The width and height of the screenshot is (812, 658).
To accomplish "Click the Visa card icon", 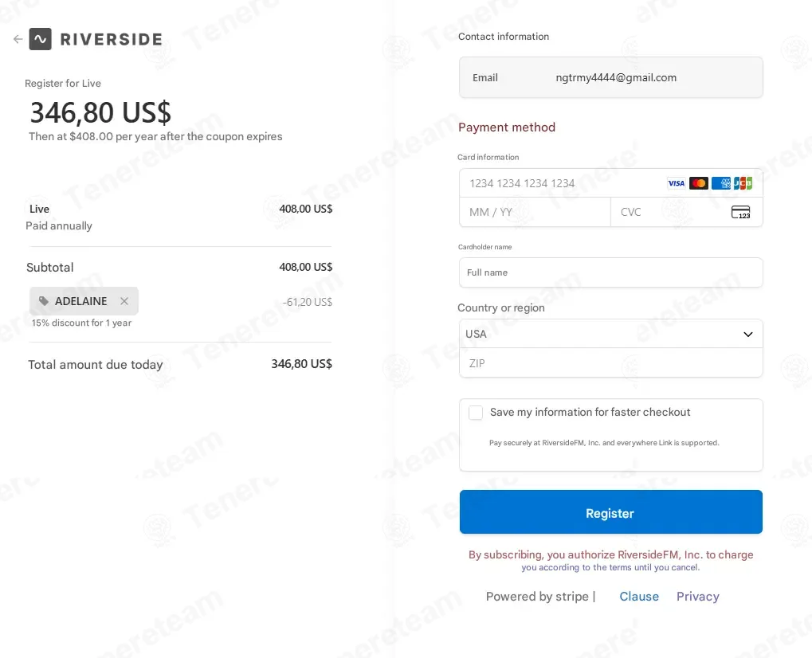I will click(x=677, y=183).
